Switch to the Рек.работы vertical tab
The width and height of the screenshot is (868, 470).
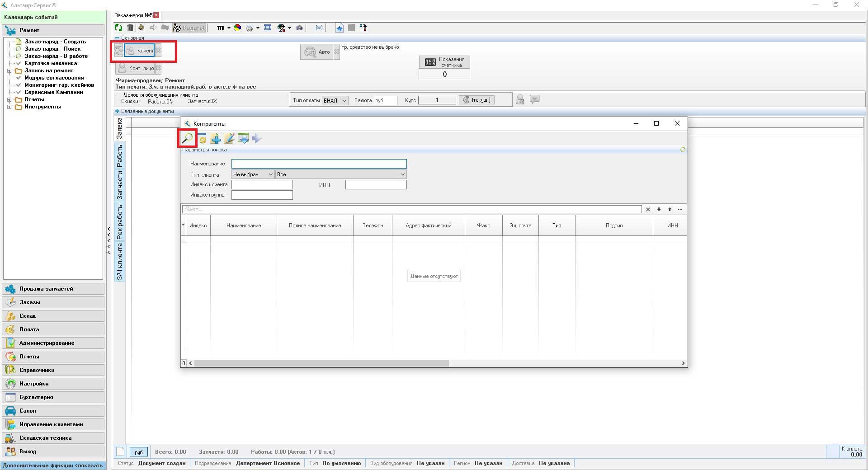[119, 221]
